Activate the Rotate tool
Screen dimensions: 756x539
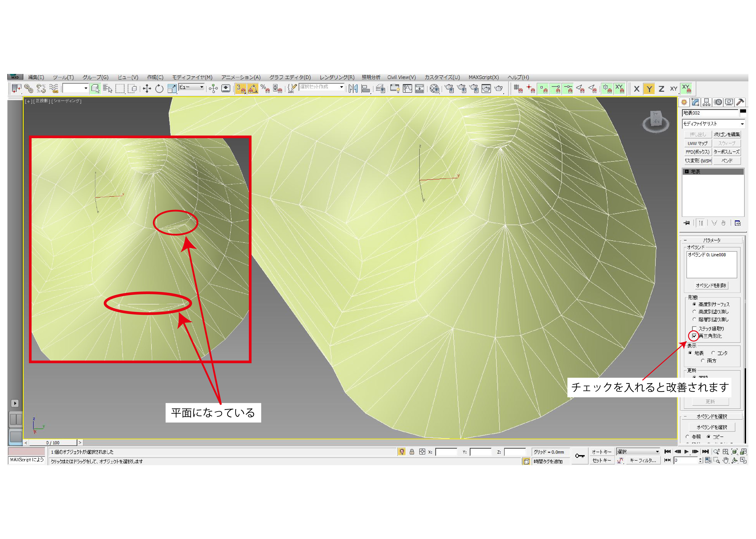(159, 89)
